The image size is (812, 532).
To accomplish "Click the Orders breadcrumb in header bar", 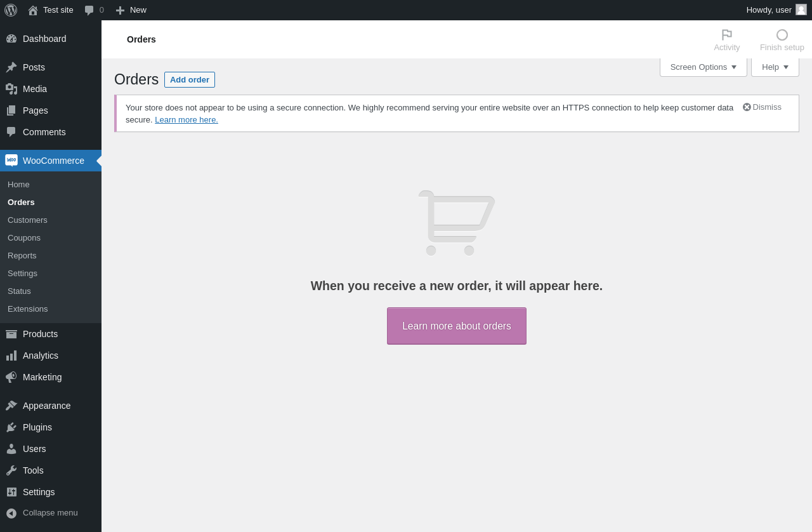I will [141, 39].
